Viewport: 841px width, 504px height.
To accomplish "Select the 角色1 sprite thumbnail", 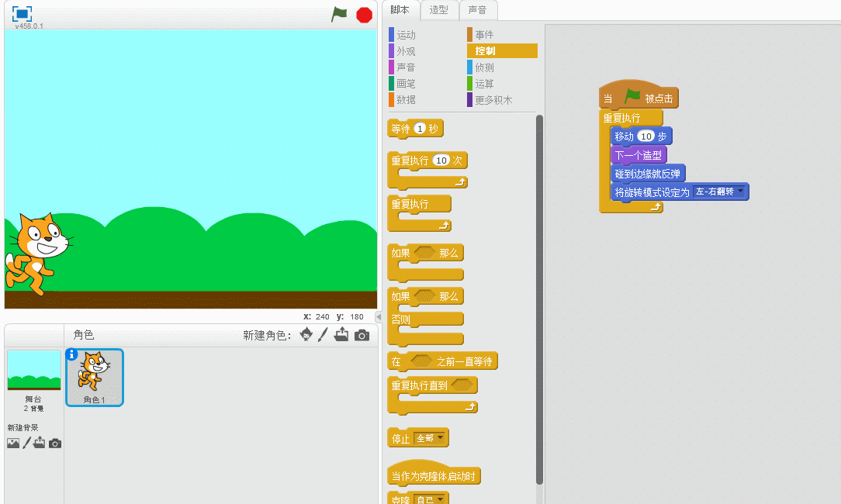I will click(95, 378).
